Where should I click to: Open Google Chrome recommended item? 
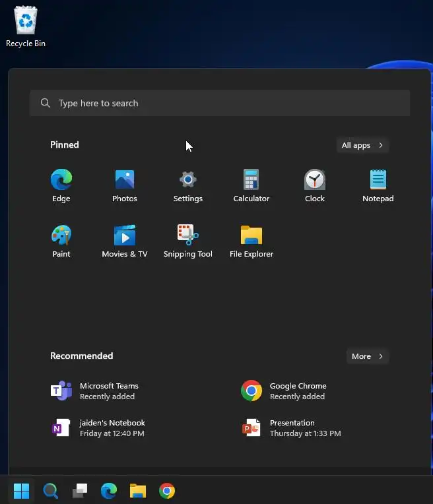coord(284,391)
